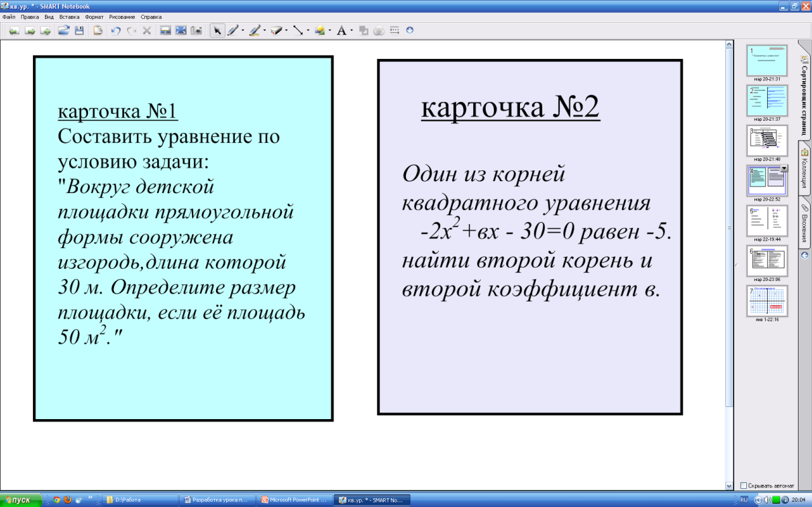This screenshot has height=507, width=812.
Task: Toggle 'Скрывать автомат' auto-hide checkbox
Action: pos(744,486)
